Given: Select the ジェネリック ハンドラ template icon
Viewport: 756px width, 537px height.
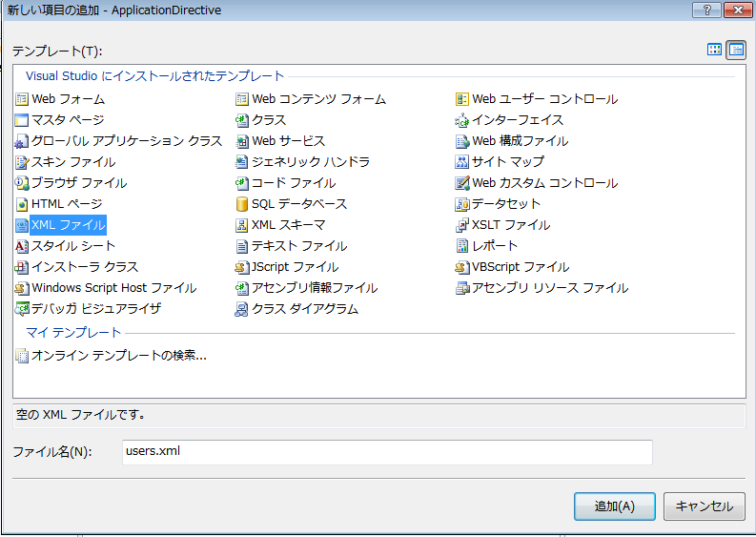Looking at the screenshot, I should [241, 162].
